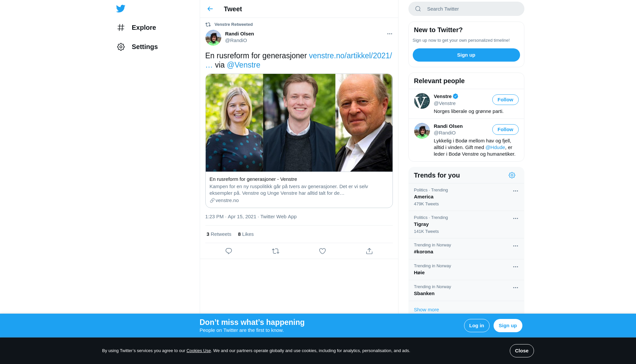The width and height of the screenshot is (636, 364).
Task: Open Randi Olsen's avatar in Relevant people
Action: tap(422, 130)
